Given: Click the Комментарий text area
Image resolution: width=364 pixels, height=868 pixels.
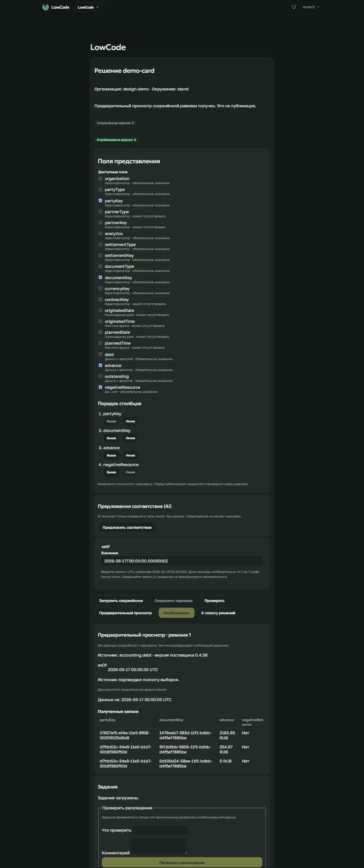Looking at the screenshot, I should coord(159,846).
